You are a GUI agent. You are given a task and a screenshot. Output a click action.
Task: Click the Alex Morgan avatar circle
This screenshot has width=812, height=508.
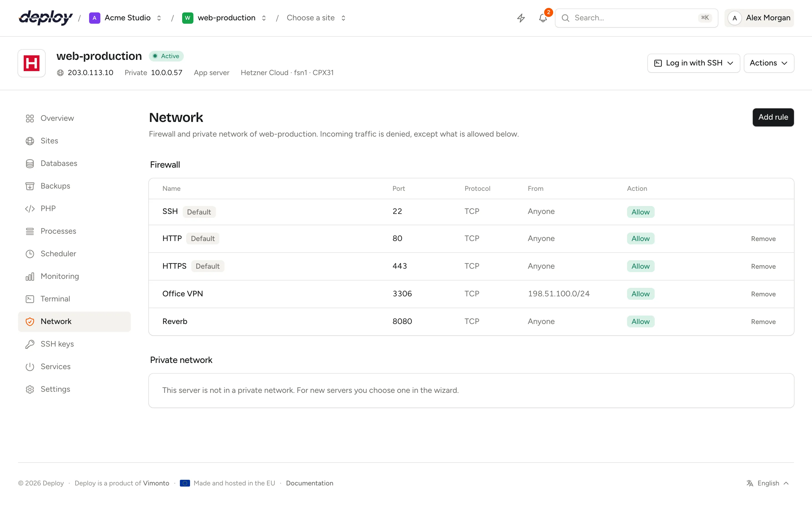tap(734, 18)
